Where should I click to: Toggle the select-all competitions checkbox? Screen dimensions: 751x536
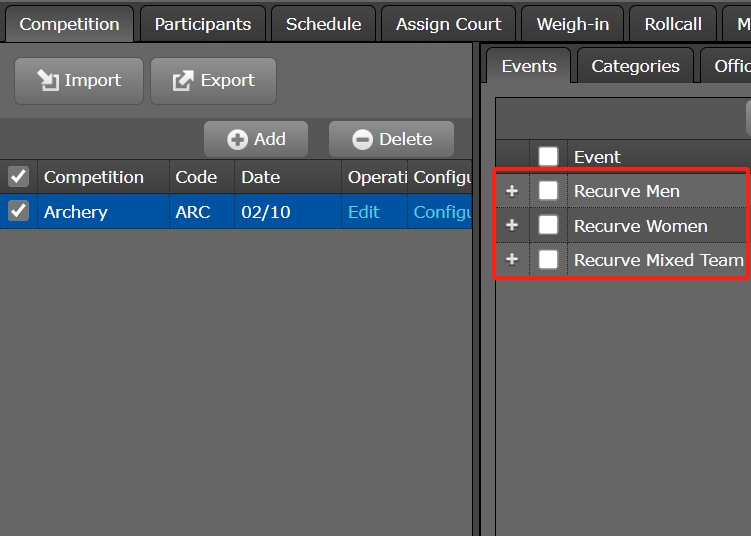coord(18,177)
